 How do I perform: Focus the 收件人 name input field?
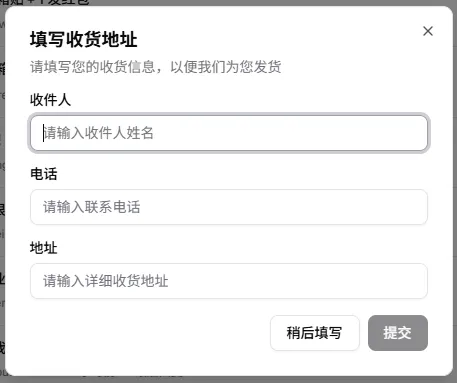(229, 133)
